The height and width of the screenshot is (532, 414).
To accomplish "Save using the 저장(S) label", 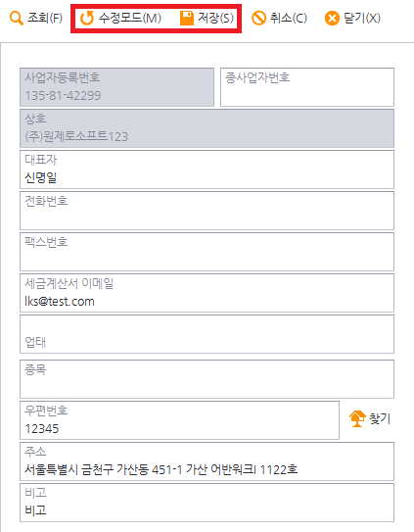I will (x=215, y=18).
